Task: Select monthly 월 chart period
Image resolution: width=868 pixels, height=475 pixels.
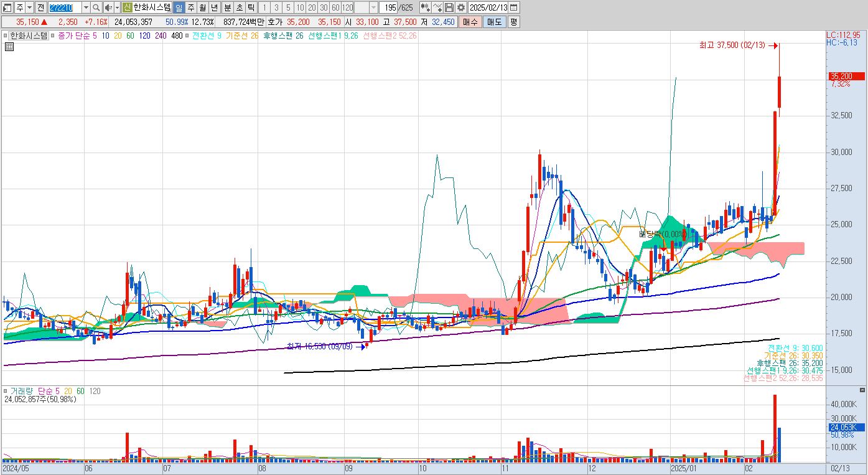Action: [202, 7]
